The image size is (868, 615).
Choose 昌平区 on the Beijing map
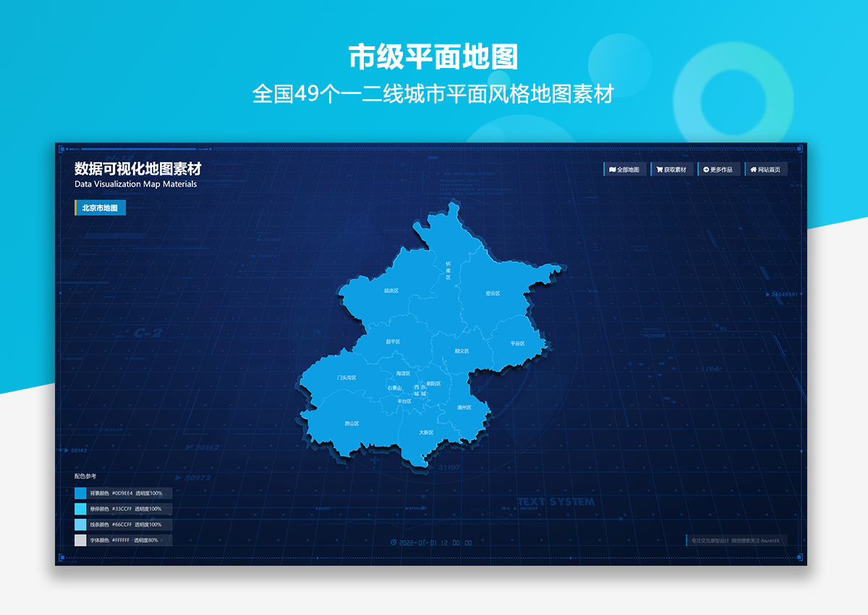393,342
